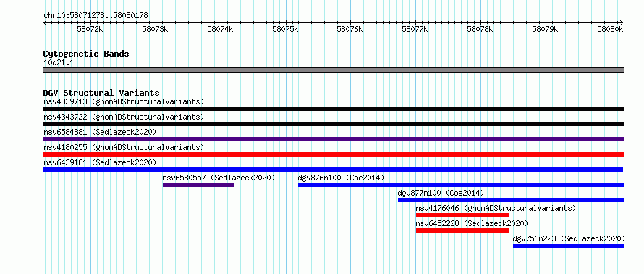Open the nsv4343722 variant label
The height and width of the screenshot is (274, 644).
tap(124, 117)
